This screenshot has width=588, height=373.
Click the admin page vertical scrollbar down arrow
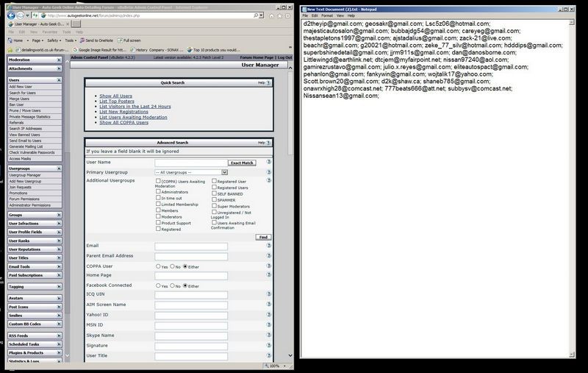coord(290,355)
